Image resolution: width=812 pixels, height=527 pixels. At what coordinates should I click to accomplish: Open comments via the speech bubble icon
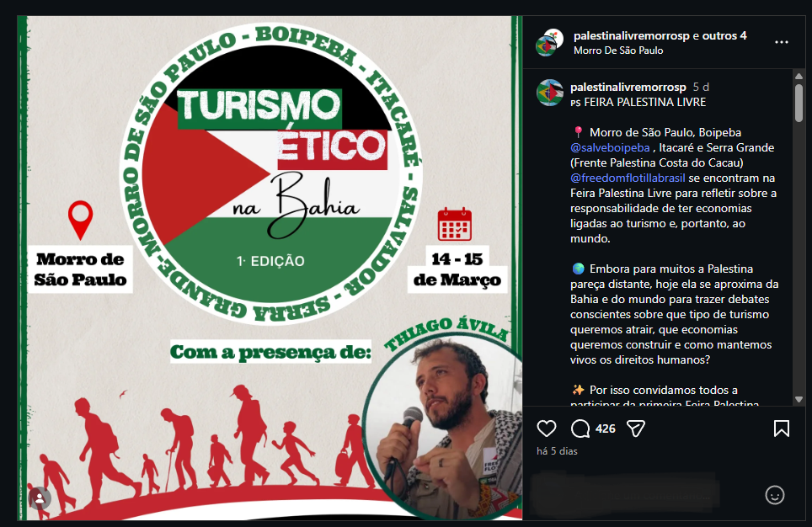click(x=580, y=429)
